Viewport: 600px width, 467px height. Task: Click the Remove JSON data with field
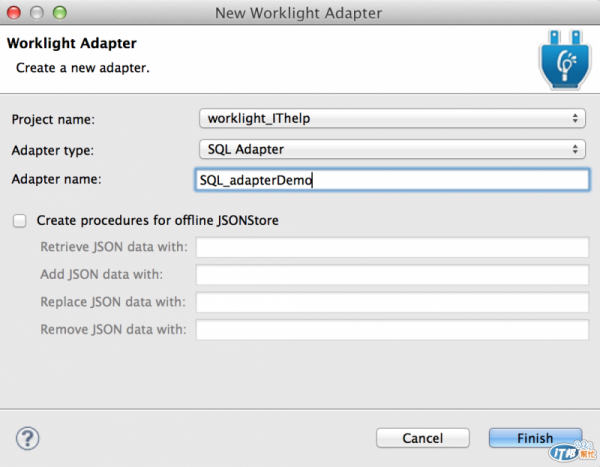click(x=392, y=330)
